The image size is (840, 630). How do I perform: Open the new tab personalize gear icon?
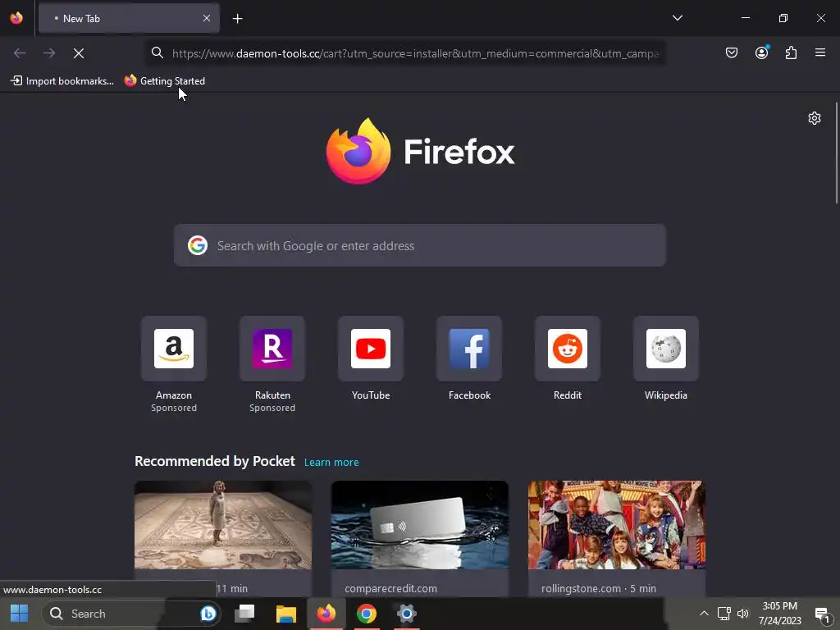[x=815, y=118]
